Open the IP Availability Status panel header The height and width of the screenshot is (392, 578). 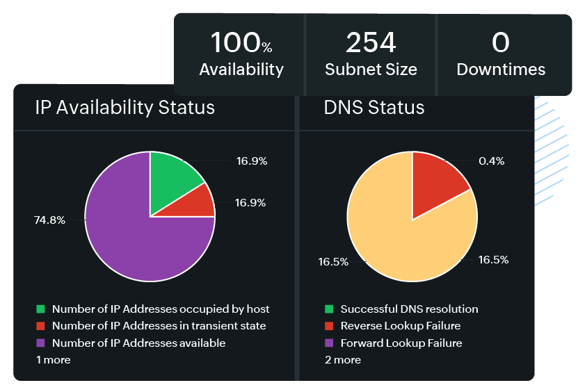[125, 108]
